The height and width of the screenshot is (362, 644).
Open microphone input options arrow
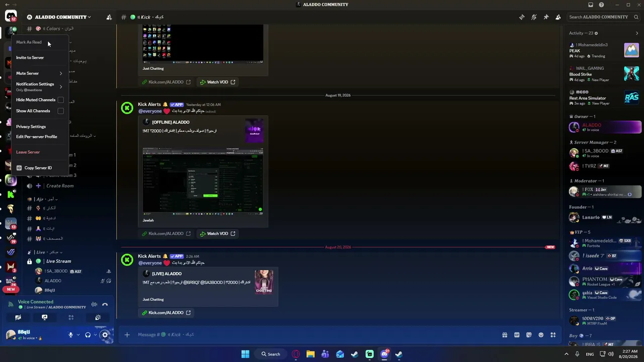[x=78, y=335]
